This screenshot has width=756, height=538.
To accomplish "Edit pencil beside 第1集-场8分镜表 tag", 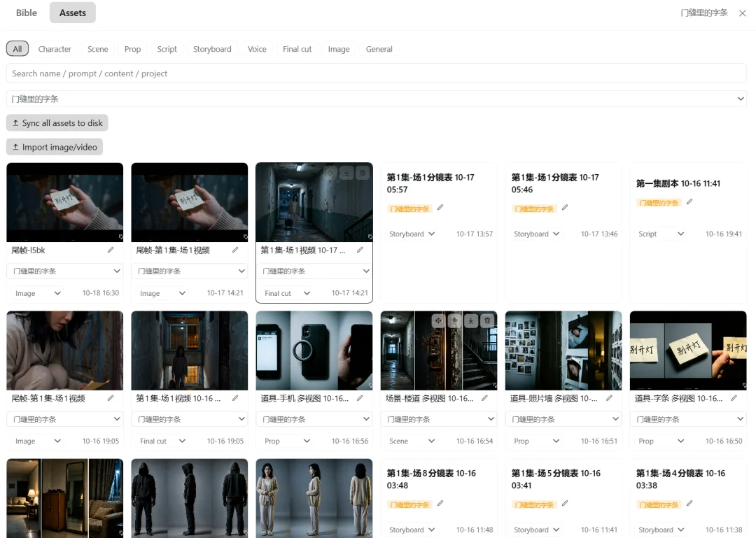I will pos(440,503).
